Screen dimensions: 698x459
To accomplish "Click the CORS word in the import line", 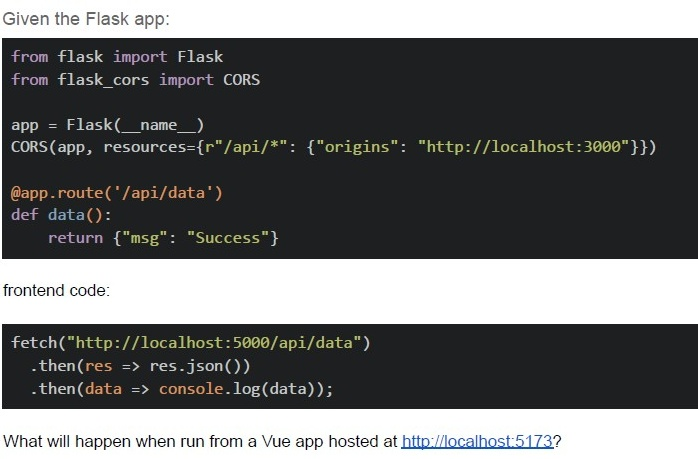I will [242, 80].
